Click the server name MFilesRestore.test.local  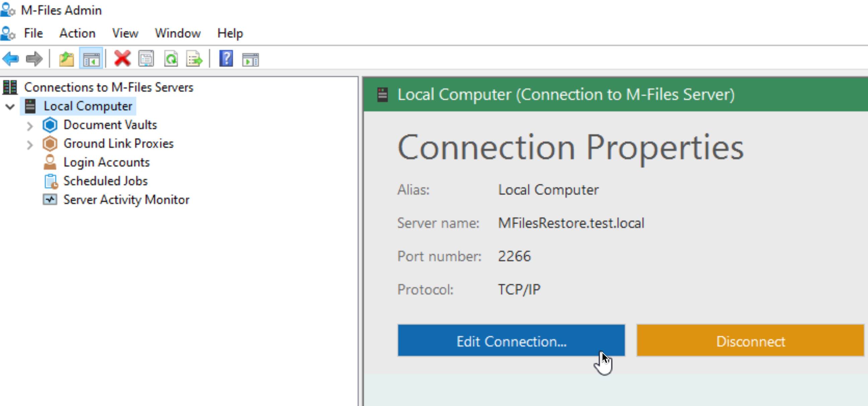point(571,223)
